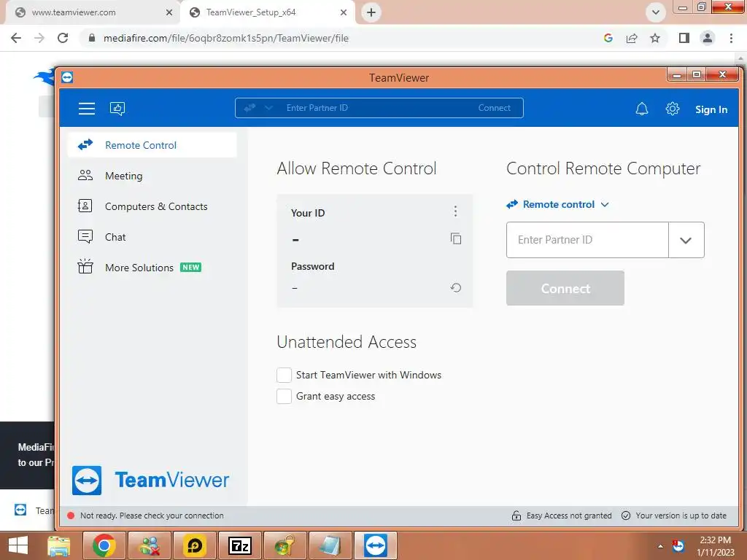This screenshot has height=560, width=747.
Task: Select the Remote Control sidebar item
Action: point(152,145)
